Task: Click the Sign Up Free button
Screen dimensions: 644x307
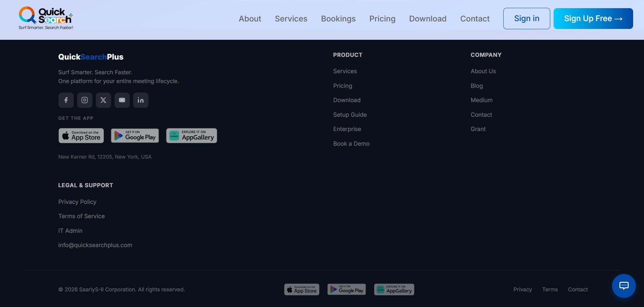Action: point(593,18)
